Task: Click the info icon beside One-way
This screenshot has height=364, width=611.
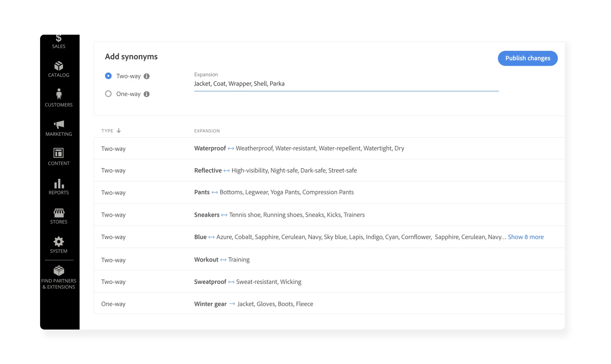Action: coord(147,94)
